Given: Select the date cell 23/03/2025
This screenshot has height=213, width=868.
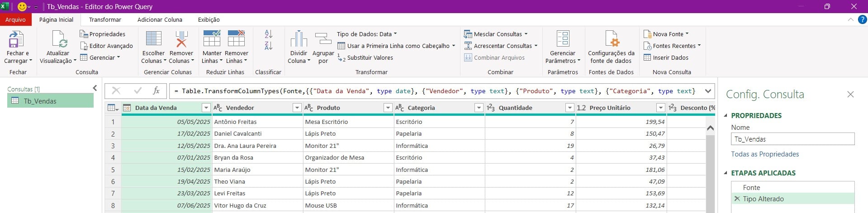Looking at the screenshot, I should coord(167,193).
